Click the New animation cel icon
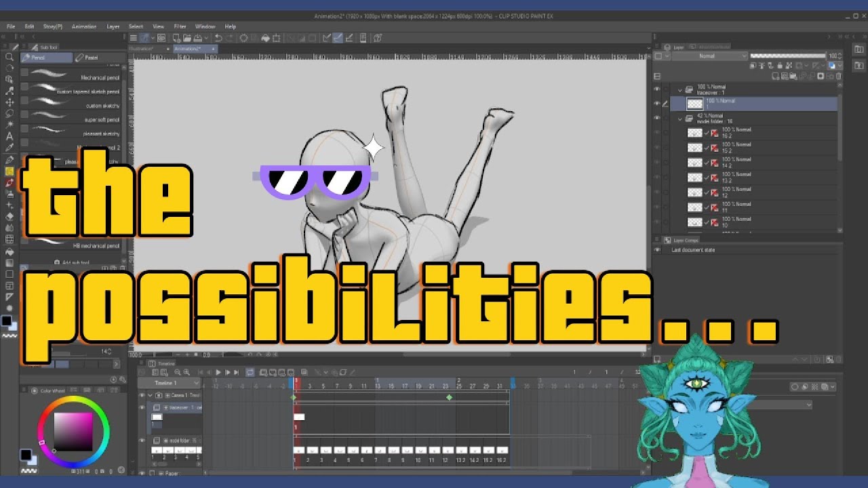This screenshot has height=488, width=868. tap(272, 372)
